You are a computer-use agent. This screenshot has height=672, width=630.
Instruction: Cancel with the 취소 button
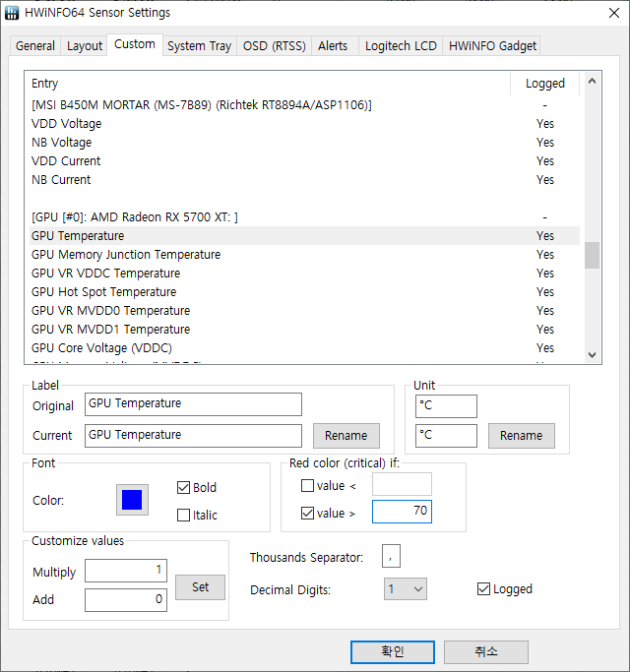(x=486, y=652)
